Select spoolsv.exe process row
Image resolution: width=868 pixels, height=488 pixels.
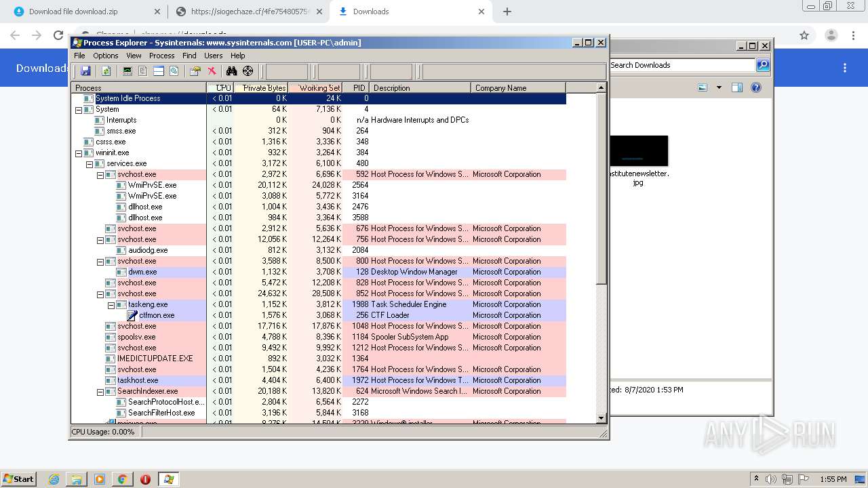(319, 337)
